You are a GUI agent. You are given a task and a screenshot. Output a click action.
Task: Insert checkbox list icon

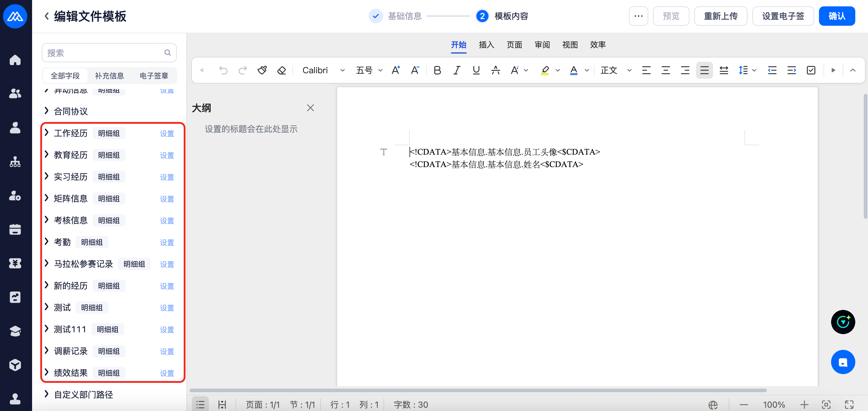pos(811,70)
